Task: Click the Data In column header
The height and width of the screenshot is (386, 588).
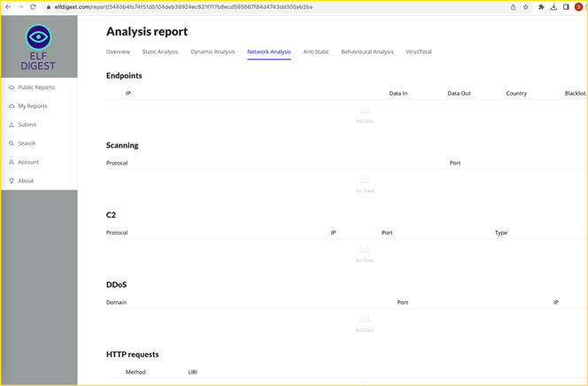Action: click(398, 93)
